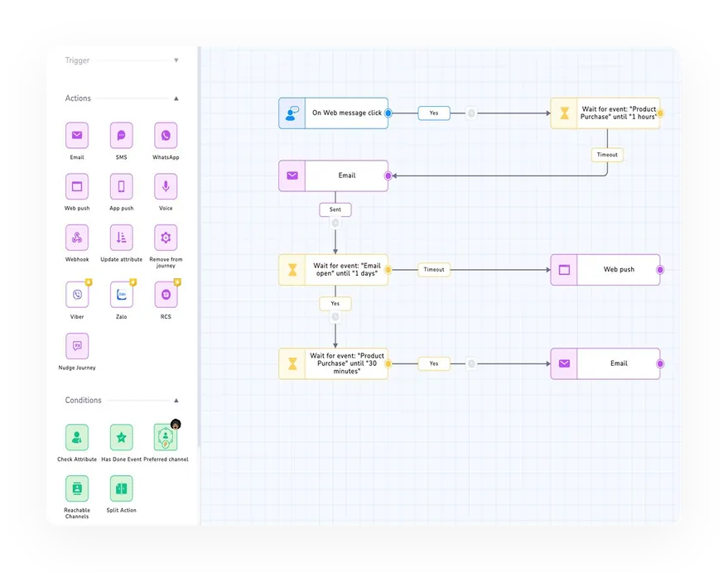
Task: Select the Reachable Channels condition icon
Action: [77, 488]
